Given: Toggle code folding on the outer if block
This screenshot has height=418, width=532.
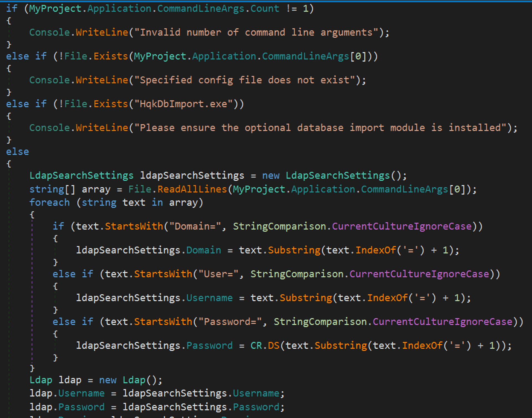Looking at the screenshot, I should pyautogui.click(x=3, y=7).
